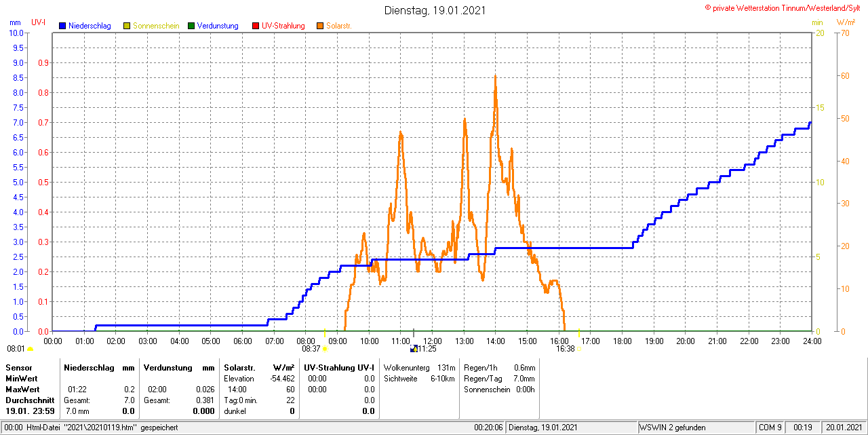Click the Dienstag, 19.01.2021 status bar panel
The image size is (868, 435).
click(571, 428)
